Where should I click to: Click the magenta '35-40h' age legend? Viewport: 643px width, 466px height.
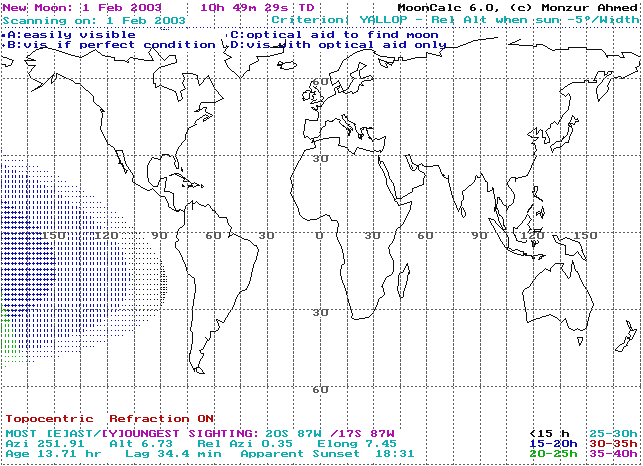coord(613,454)
